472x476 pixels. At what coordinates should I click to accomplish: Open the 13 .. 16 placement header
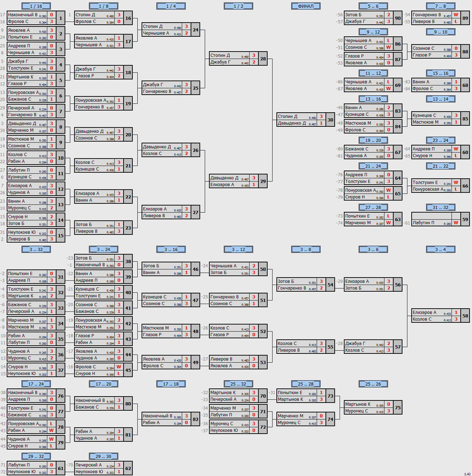pyautogui.click(x=373, y=99)
